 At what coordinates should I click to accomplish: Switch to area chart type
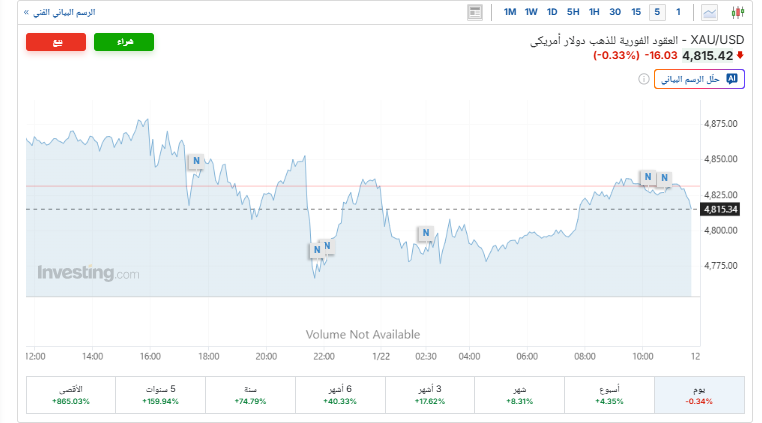[710, 13]
